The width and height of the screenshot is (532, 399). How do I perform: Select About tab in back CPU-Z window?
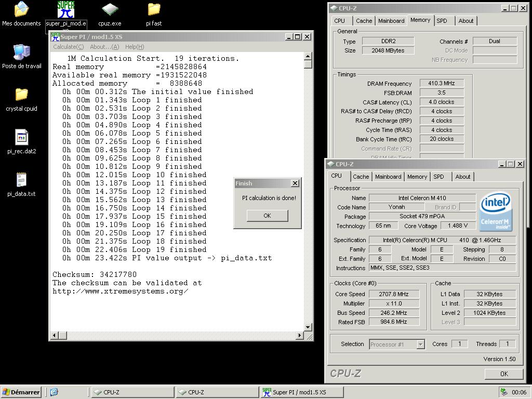coord(466,21)
